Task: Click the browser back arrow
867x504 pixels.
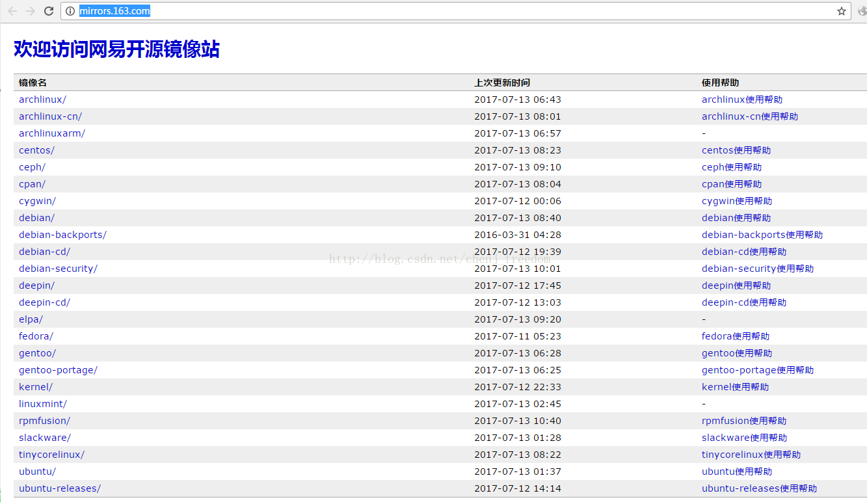Action: click(12, 11)
